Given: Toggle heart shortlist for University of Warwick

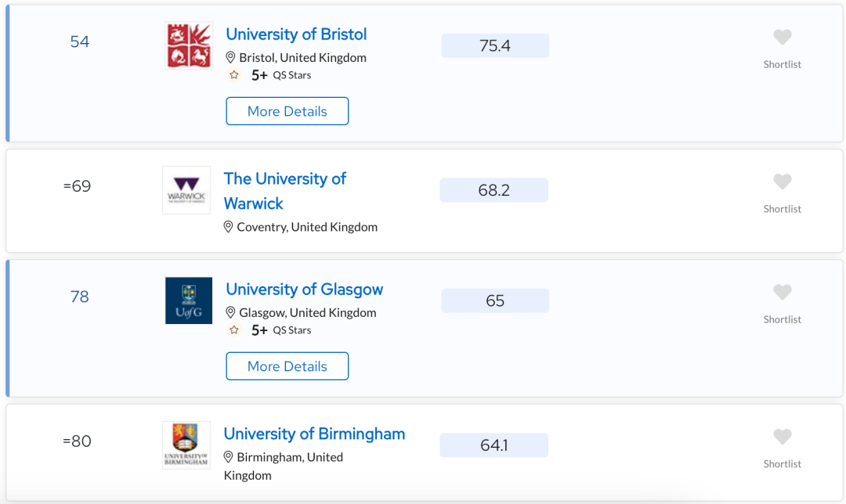Looking at the screenshot, I should 782,182.
